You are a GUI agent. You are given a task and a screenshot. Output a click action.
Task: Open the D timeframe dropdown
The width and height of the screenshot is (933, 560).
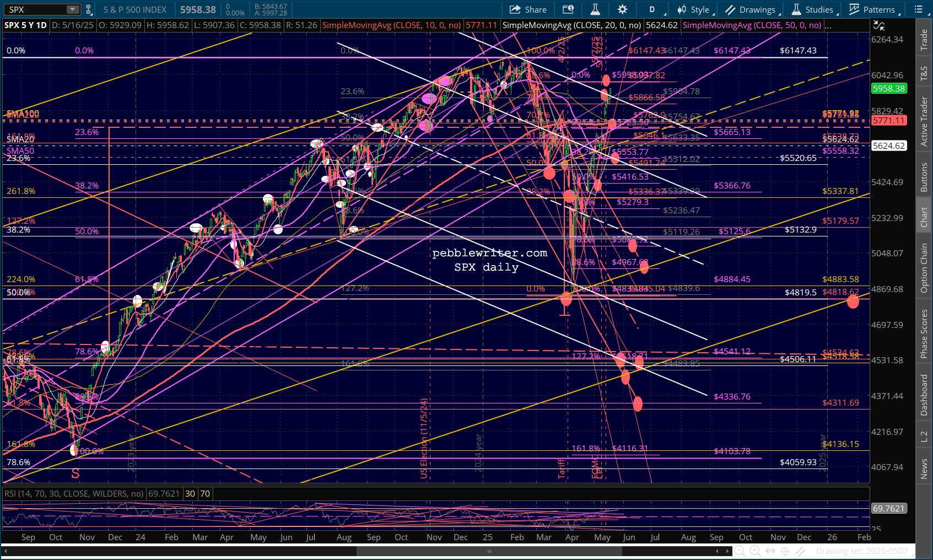pyautogui.click(x=653, y=9)
